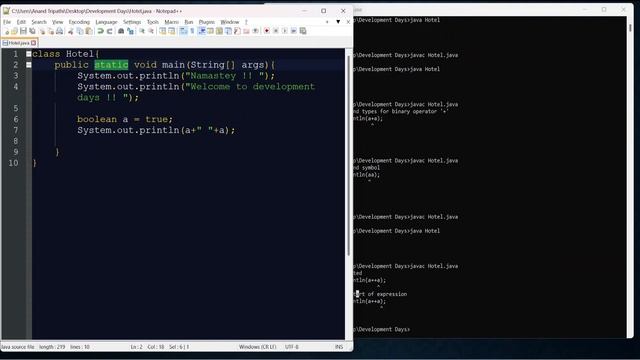Image resolution: width=640 pixels, height=360 pixels.
Task: Show the Document Map panel icon
Action: tap(219, 31)
